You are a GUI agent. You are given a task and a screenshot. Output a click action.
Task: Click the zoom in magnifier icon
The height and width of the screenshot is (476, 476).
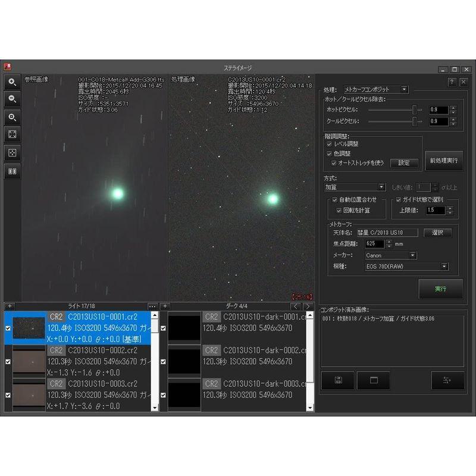tap(12, 82)
